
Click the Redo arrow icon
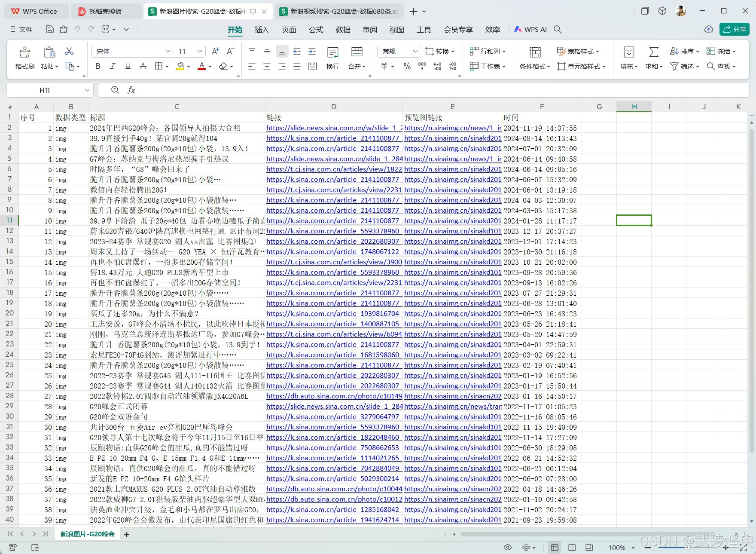click(x=91, y=29)
